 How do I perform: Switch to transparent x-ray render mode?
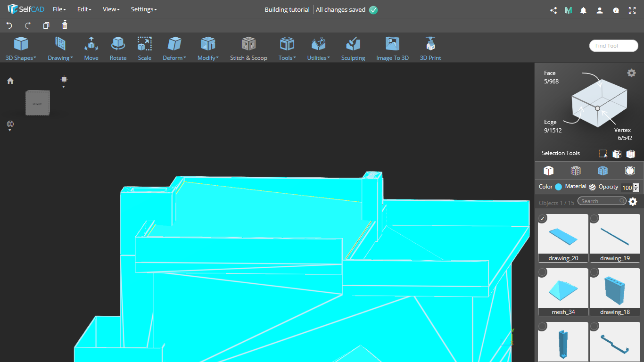tap(630, 171)
